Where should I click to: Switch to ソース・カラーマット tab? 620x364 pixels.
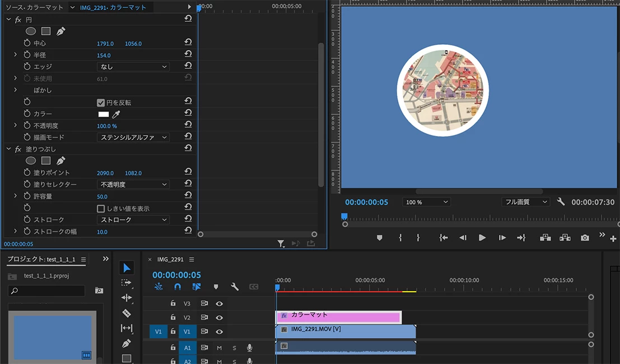tap(34, 7)
